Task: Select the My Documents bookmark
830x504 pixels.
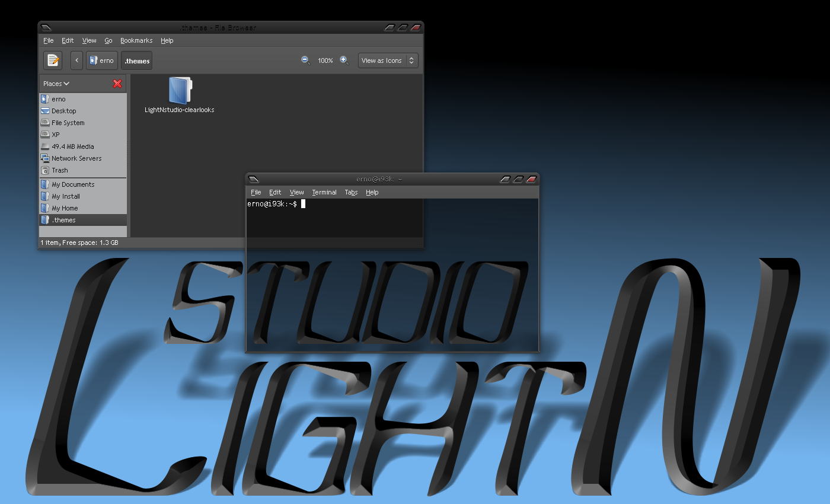Action: (72, 184)
